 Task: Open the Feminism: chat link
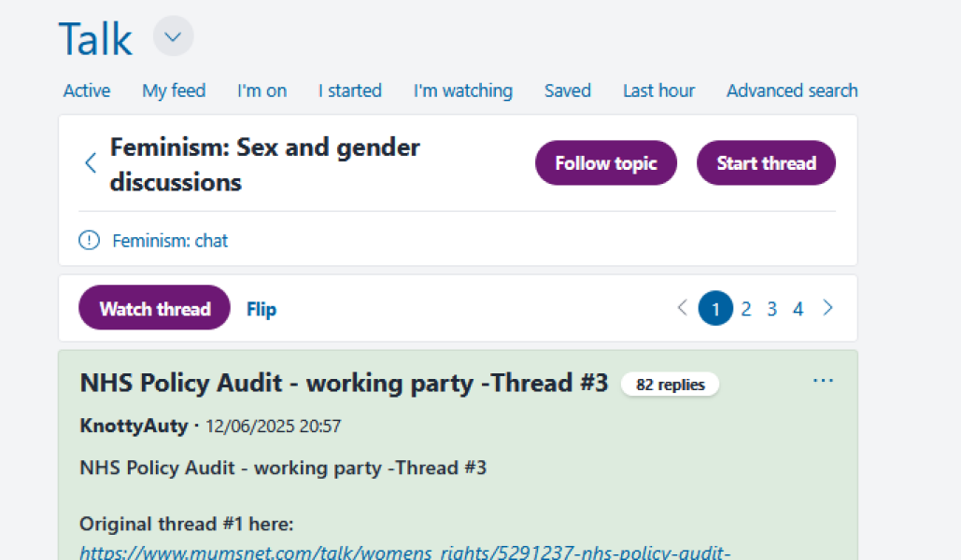pyautogui.click(x=169, y=240)
